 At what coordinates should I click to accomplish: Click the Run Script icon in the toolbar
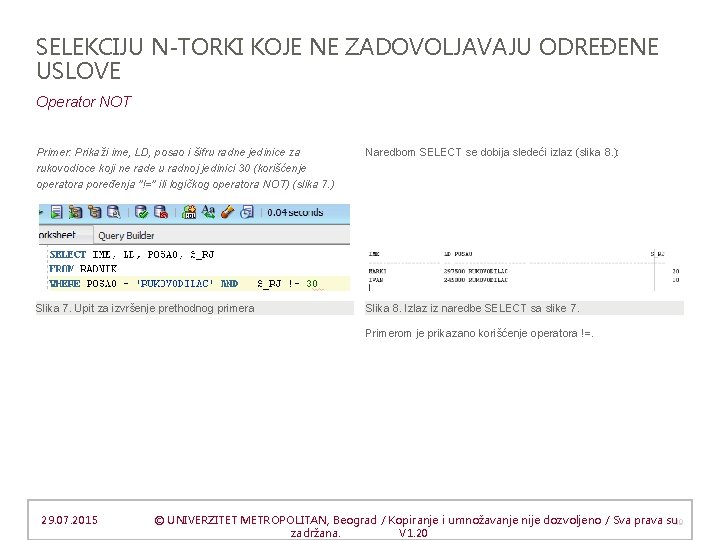tap(56, 212)
